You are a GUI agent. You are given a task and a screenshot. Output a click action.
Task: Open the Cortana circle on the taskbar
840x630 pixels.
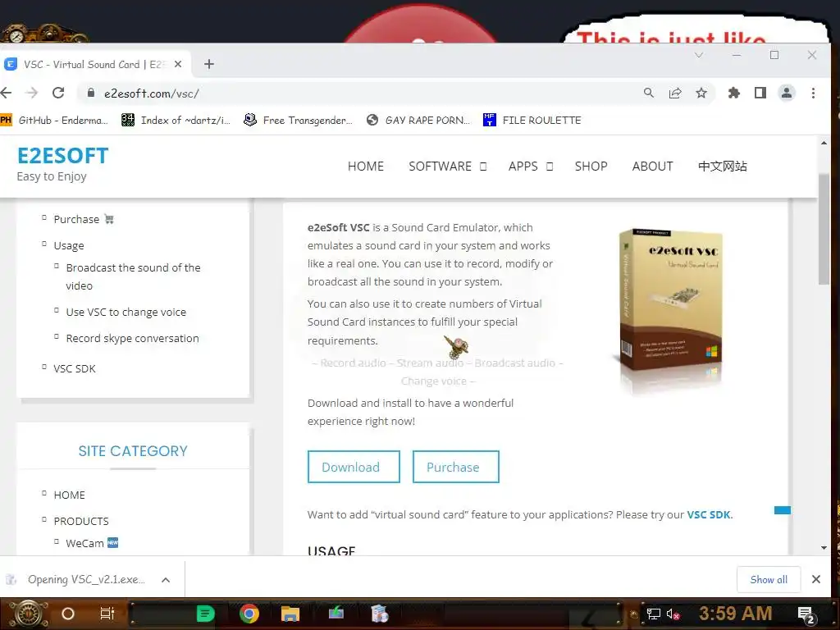click(67, 614)
